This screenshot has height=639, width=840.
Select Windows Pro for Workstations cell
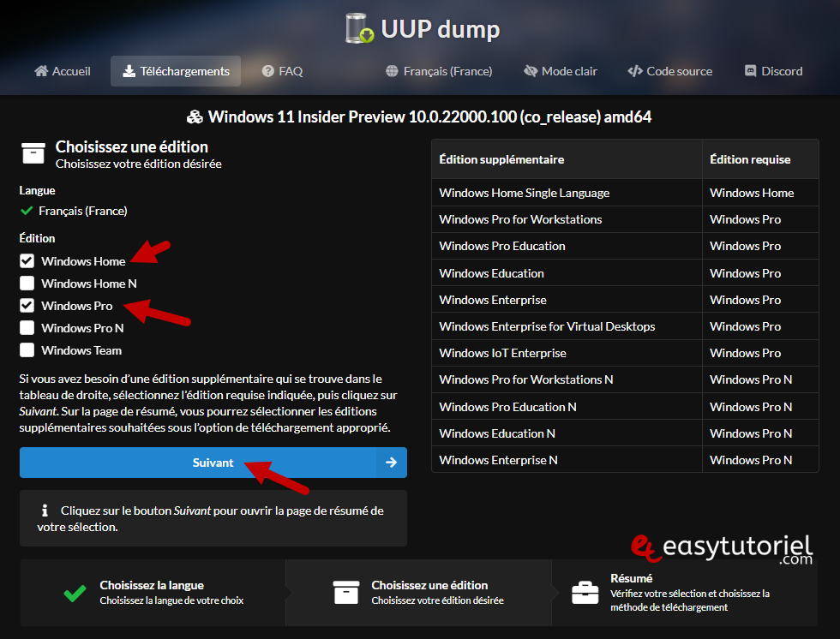tap(567, 219)
